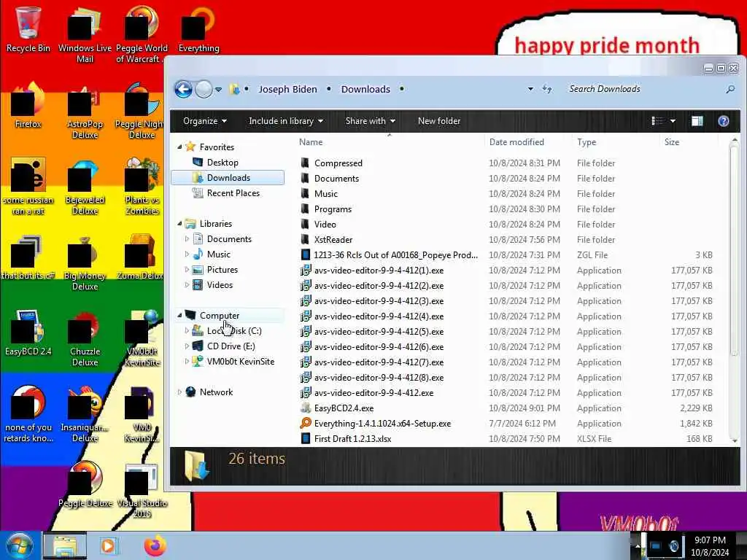Select the Everything desktop shortcut
Image resolution: width=747 pixels, height=560 pixels.
[198, 28]
